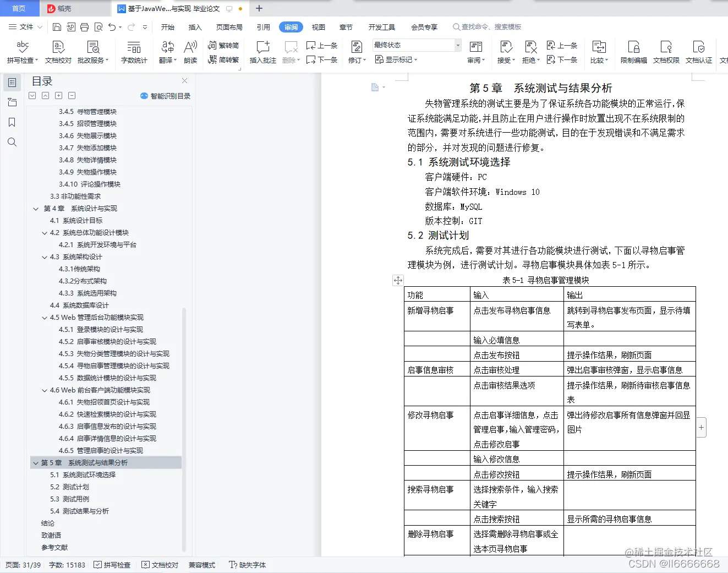
Task: Open the 最终状态 markup state dropdown
Action: click(x=457, y=45)
